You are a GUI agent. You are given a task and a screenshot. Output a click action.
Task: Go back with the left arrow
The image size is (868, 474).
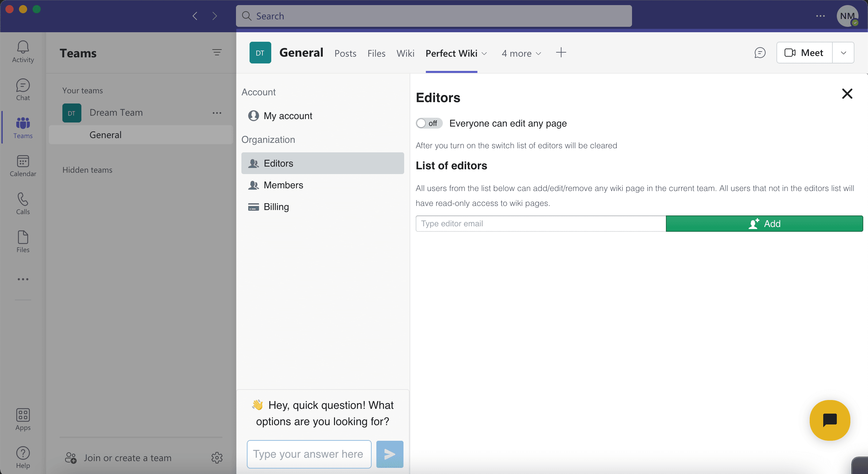click(195, 16)
